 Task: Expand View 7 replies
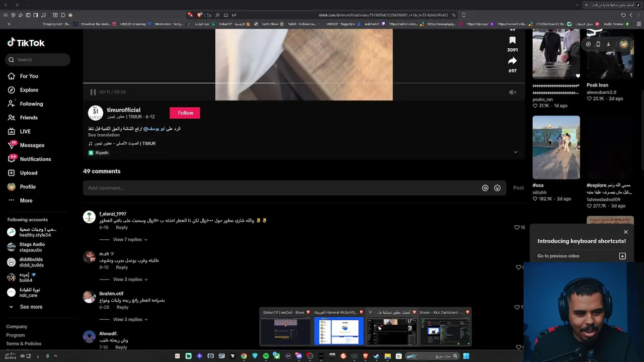pos(130,239)
